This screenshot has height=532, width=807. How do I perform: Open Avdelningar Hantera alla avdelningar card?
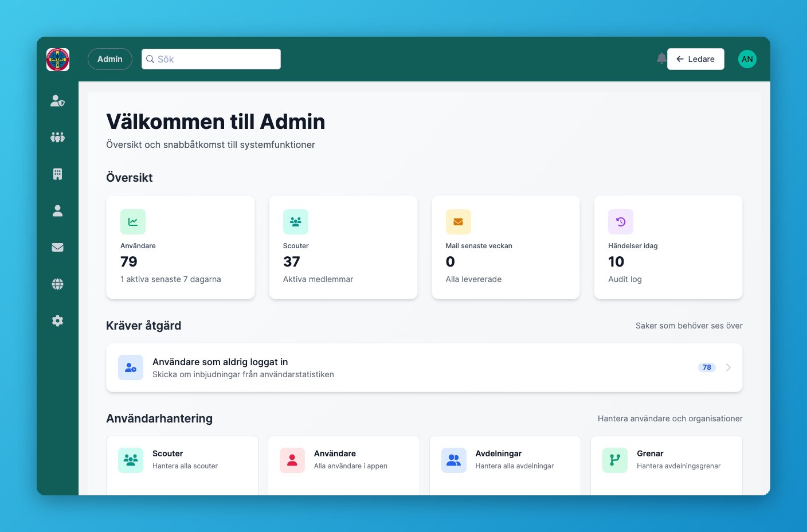[505, 465]
